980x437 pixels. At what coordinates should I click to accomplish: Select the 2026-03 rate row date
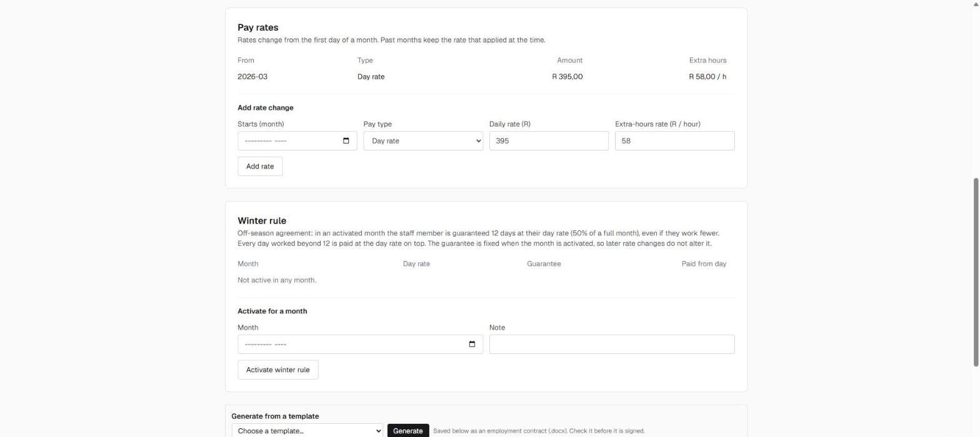coord(252,77)
